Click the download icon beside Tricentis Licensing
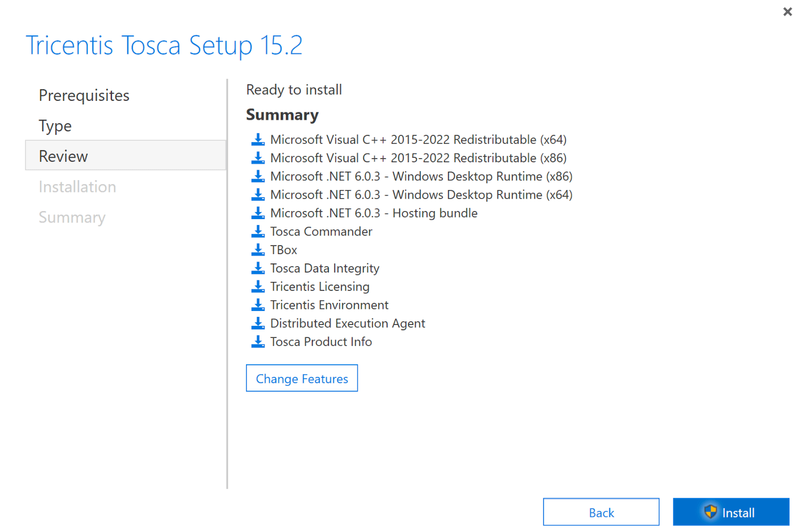Image resolution: width=799 pixels, height=532 pixels. 258,286
